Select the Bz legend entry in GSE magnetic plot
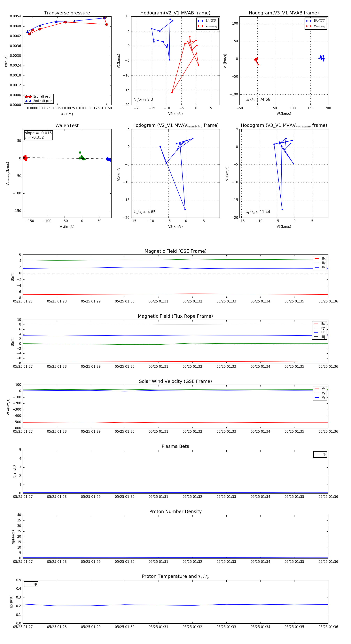 [x=320, y=267]
